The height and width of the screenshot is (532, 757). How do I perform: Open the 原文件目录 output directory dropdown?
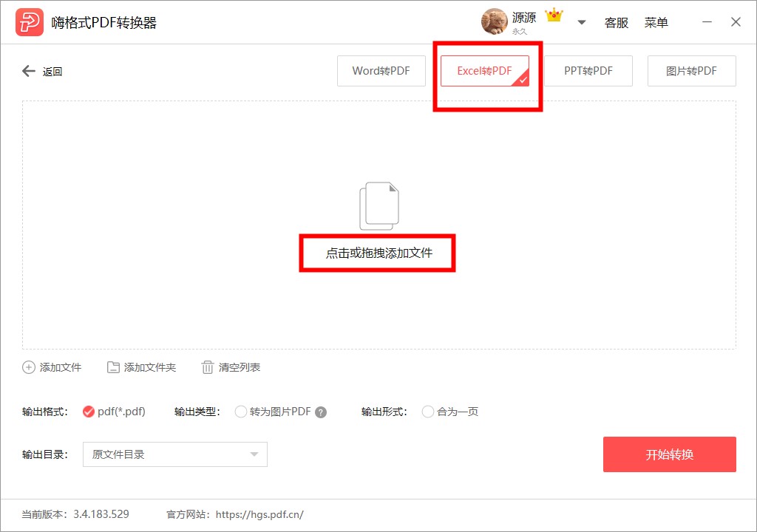click(x=174, y=454)
